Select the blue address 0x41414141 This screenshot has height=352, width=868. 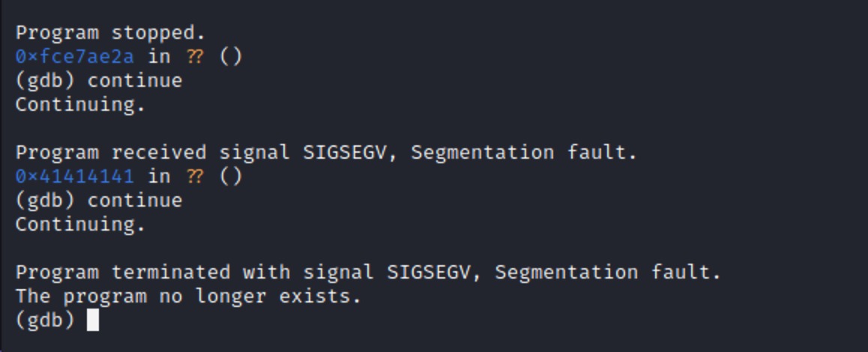point(75,176)
